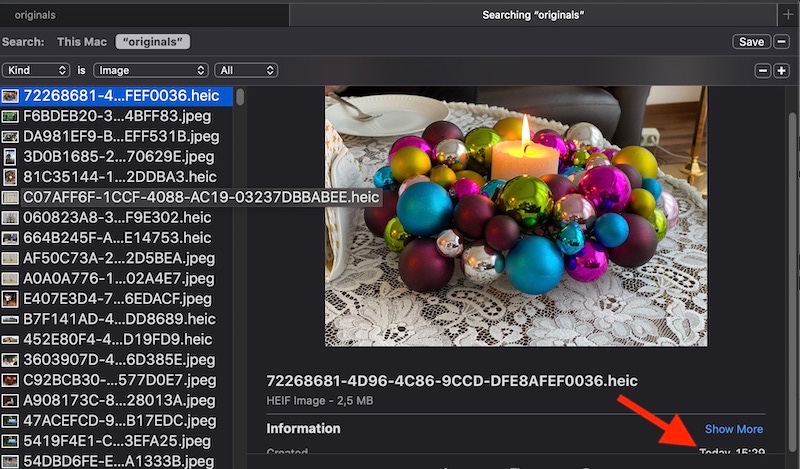
Task: Click the Information section heading
Action: point(303,429)
